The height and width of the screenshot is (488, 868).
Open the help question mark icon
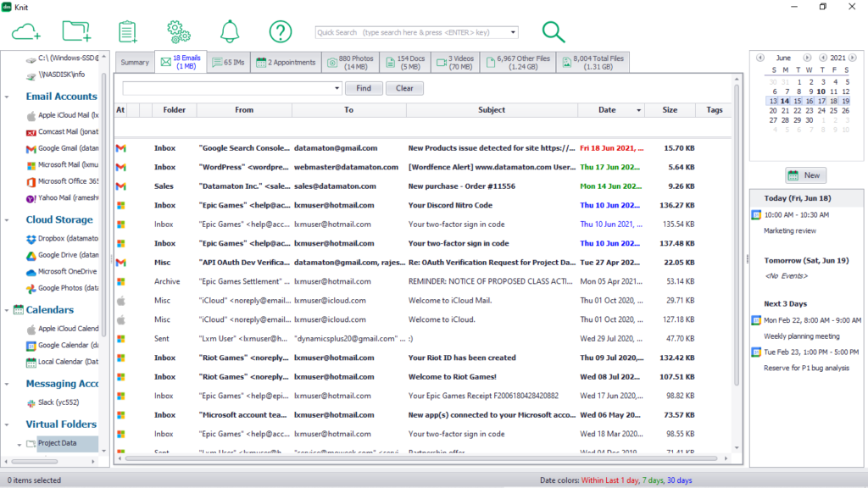coord(281,31)
